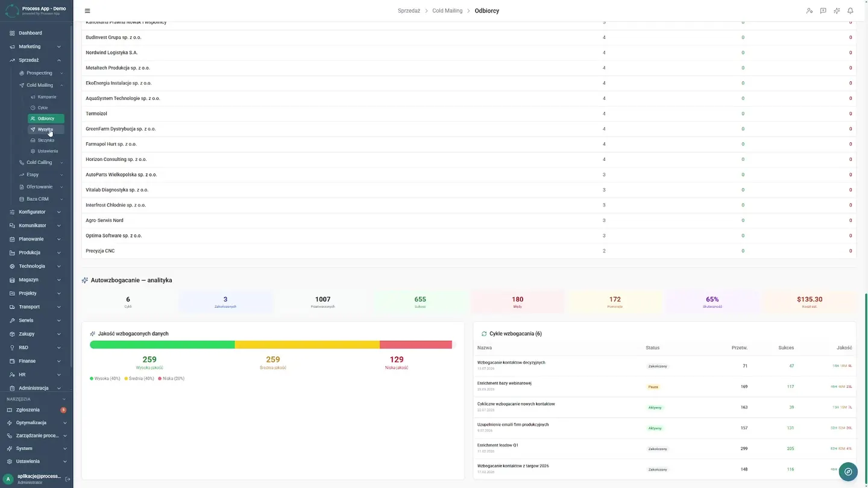This screenshot has height=488, width=868.
Task: Open the user management icon in top bar
Action: (x=810, y=11)
